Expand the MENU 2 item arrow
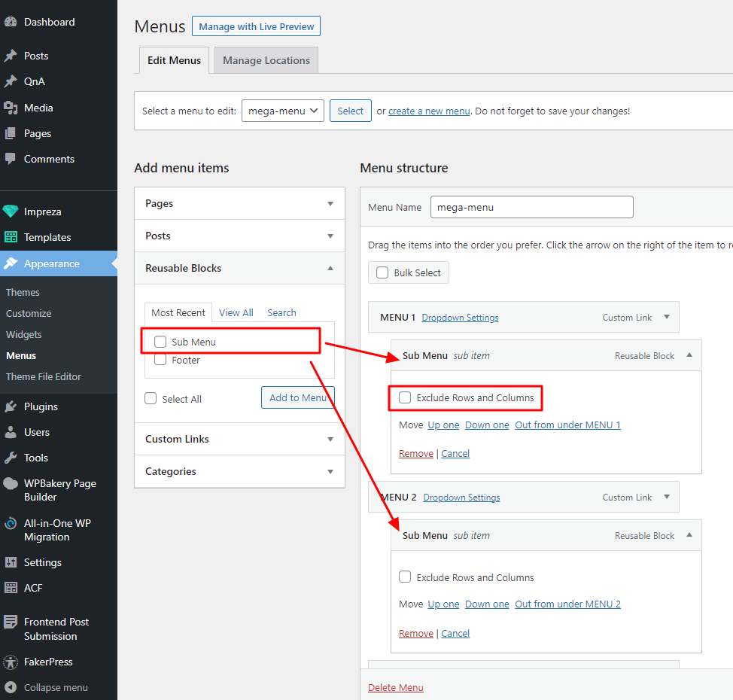The width and height of the screenshot is (733, 700). coord(667,497)
